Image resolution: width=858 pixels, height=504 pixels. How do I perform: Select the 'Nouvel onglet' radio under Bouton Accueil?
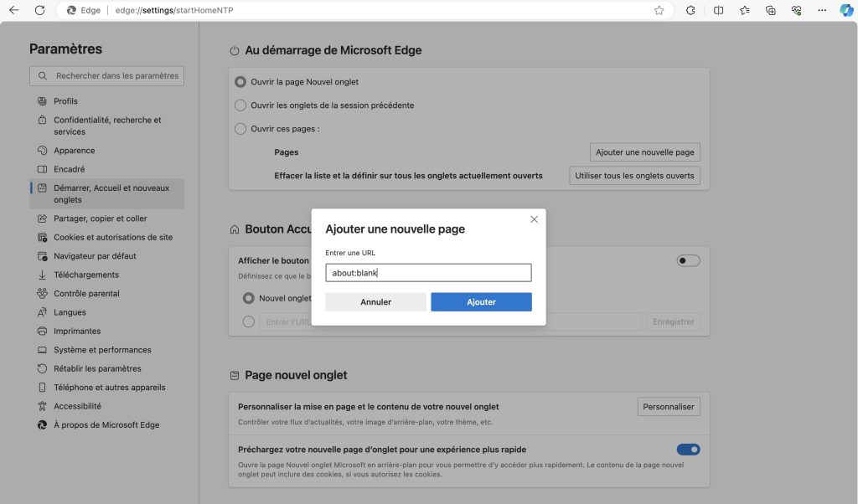click(248, 298)
